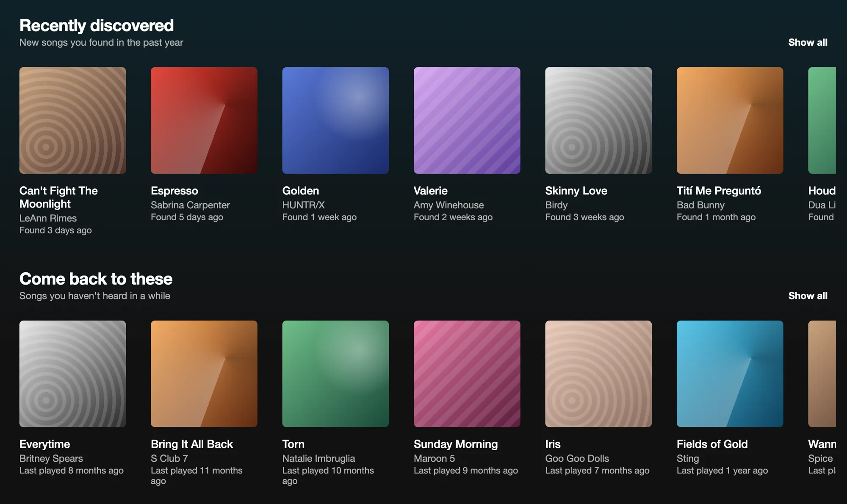Click the 'Found 2 weeks ago' text
Image resolution: width=847 pixels, height=504 pixels.
coord(453,217)
